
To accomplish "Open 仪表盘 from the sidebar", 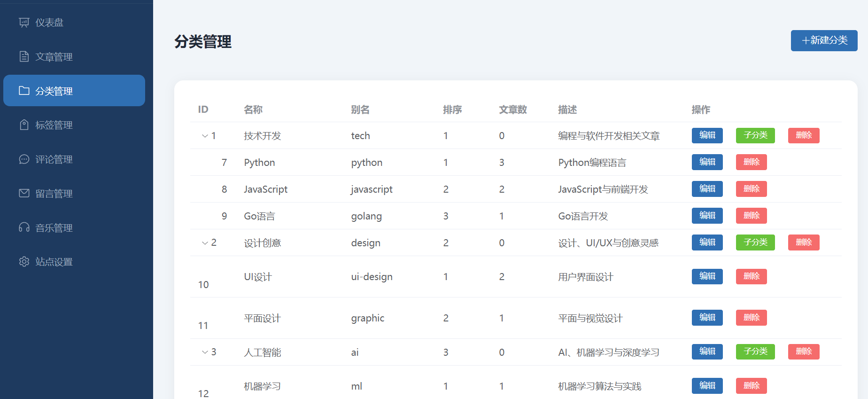I will pos(74,23).
